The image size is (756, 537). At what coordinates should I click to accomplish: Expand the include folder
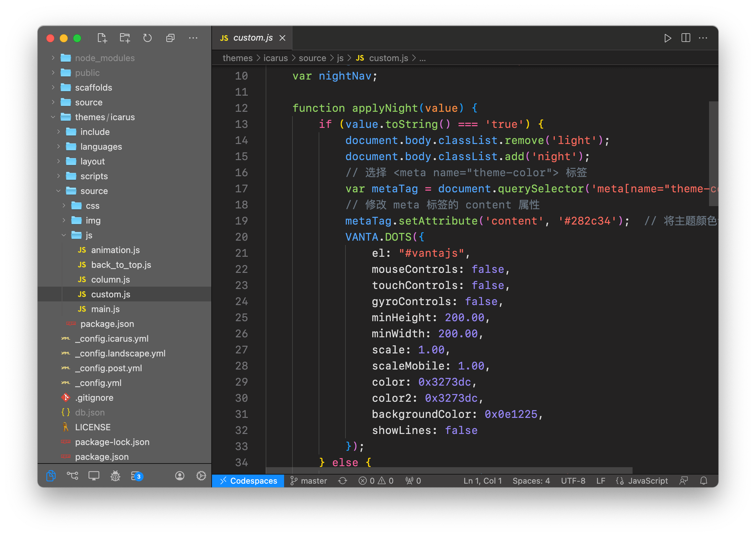click(x=124, y=132)
